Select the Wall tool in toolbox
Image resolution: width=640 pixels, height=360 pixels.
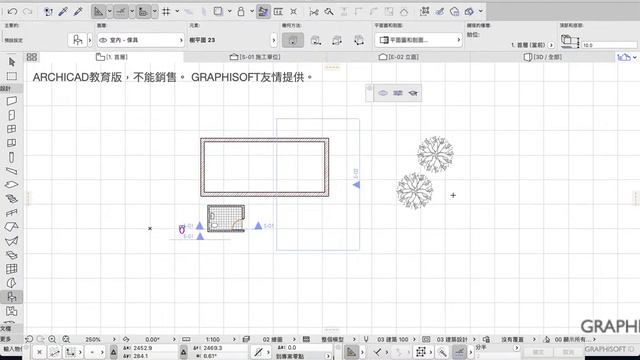[11, 101]
